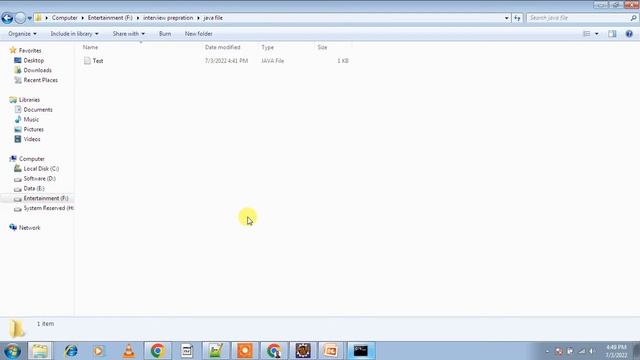Open Software (D:) drive

pyautogui.click(x=39, y=178)
